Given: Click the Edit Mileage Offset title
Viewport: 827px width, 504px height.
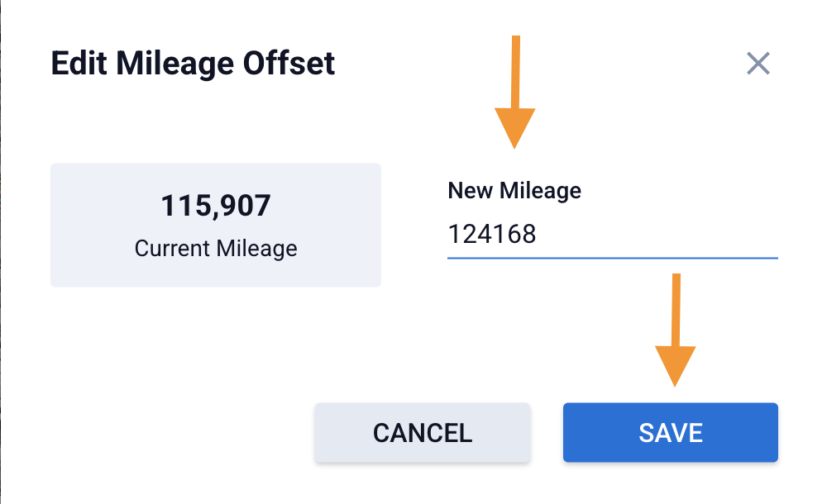Looking at the screenshot, I should (x=193, y=64).
